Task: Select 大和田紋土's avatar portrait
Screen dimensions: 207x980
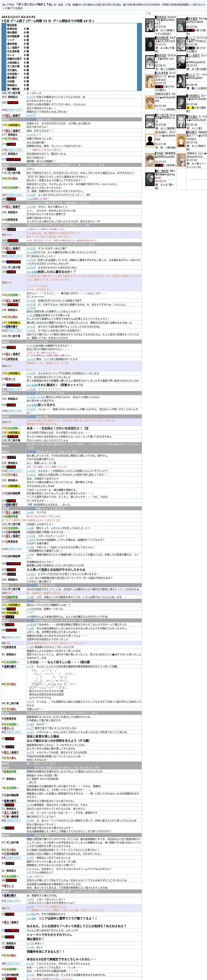Action: [x=181, y=103]
